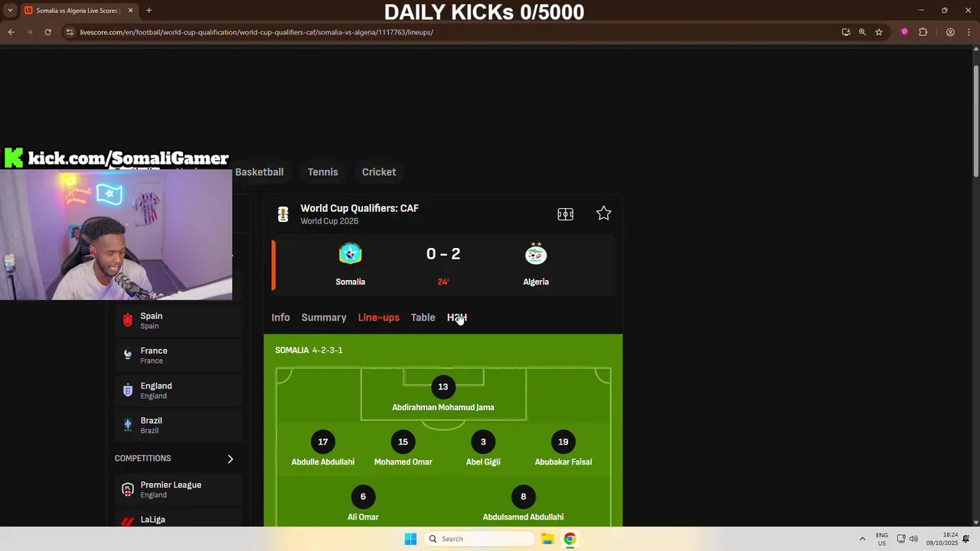Image resolution: width=980 pixels, height=551 pixels.
Task: Open the pitch view icon beside match title
Action: click(566, 214)
